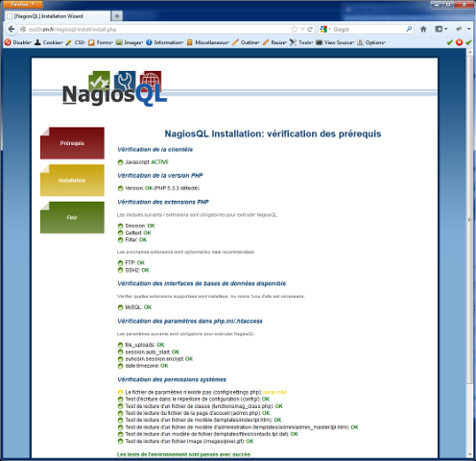The image size is (476, 461).
Task: Select the NagiosQL Installation Wizard tab
Action: click(x=58, y=16)
